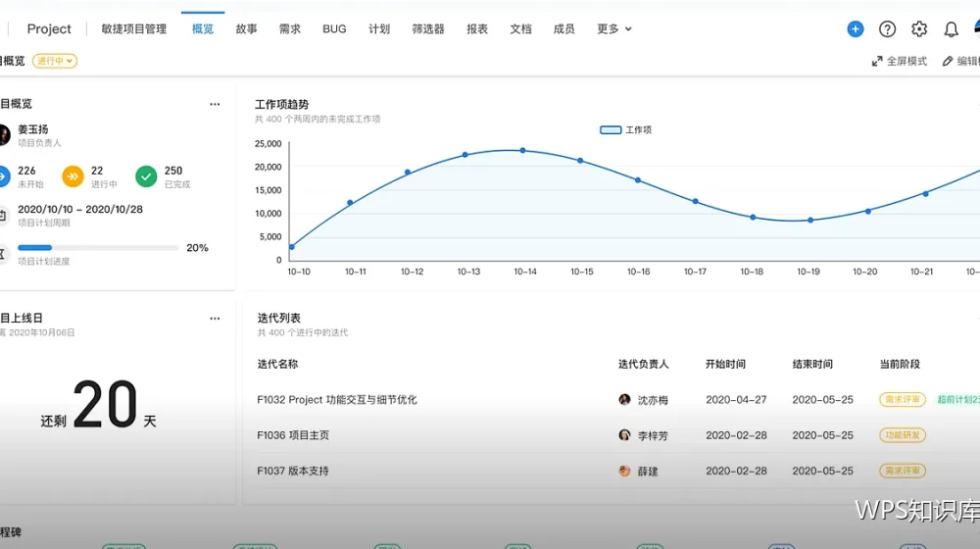Click 敏捷项目管理 project name
Image resolution: width=980 pixels, height=549 pixels.
pos(133,28)
